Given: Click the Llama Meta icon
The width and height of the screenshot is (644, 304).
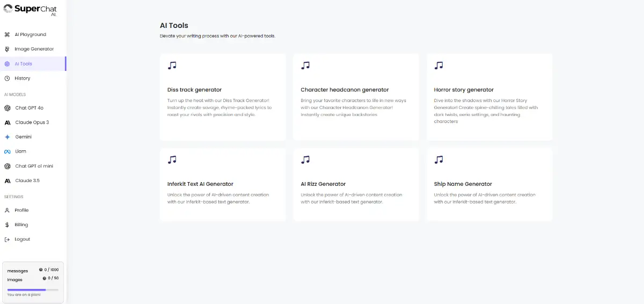Looking at the screenshot, I should (8, 151).
